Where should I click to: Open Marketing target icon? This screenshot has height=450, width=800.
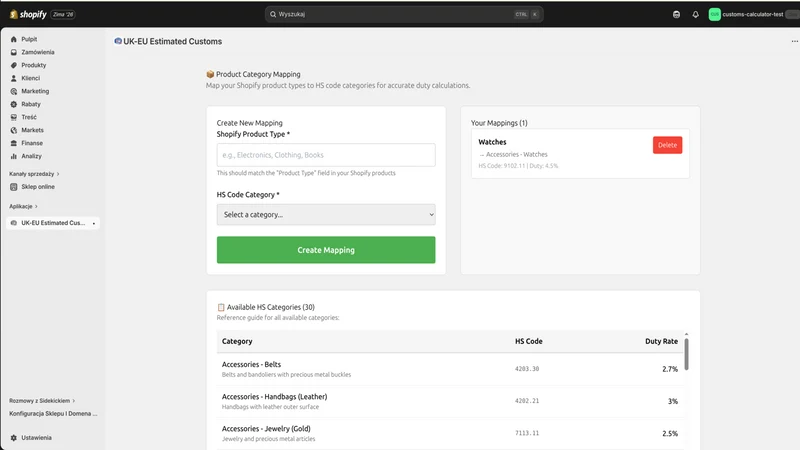point(14,91)
